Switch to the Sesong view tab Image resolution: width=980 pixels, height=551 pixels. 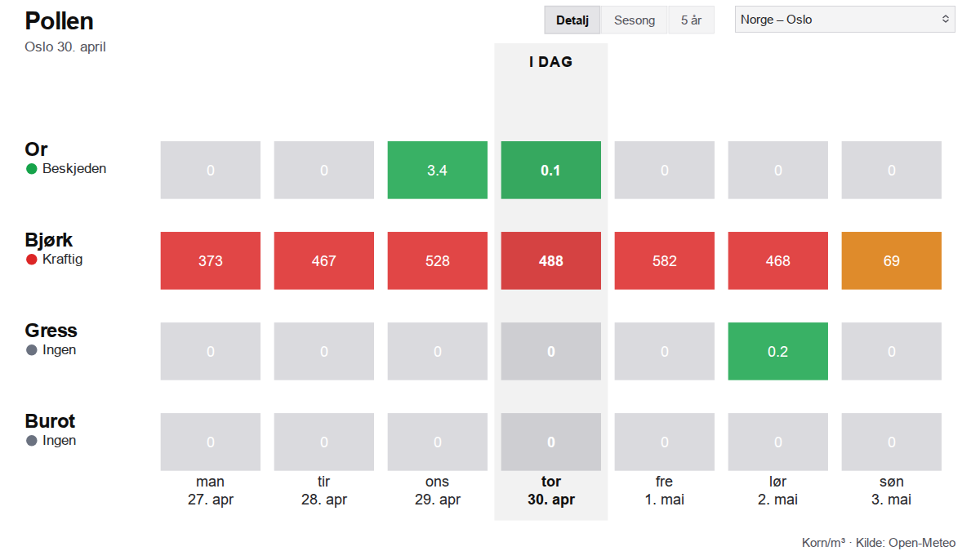pyautogui.click(x=635, y=20)
